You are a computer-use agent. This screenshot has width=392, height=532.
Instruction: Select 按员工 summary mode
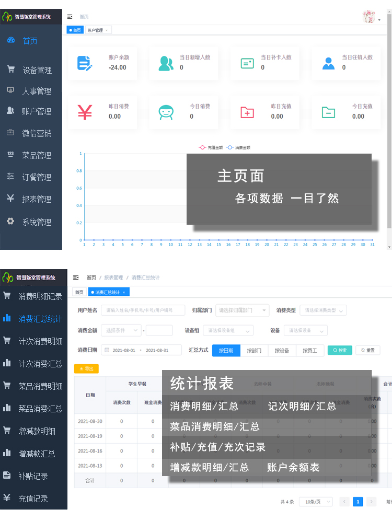click(310, 351)
